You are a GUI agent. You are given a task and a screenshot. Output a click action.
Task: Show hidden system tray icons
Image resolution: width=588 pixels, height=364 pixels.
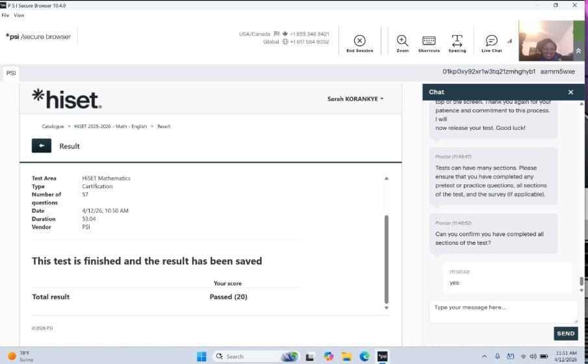coord(484,356)
